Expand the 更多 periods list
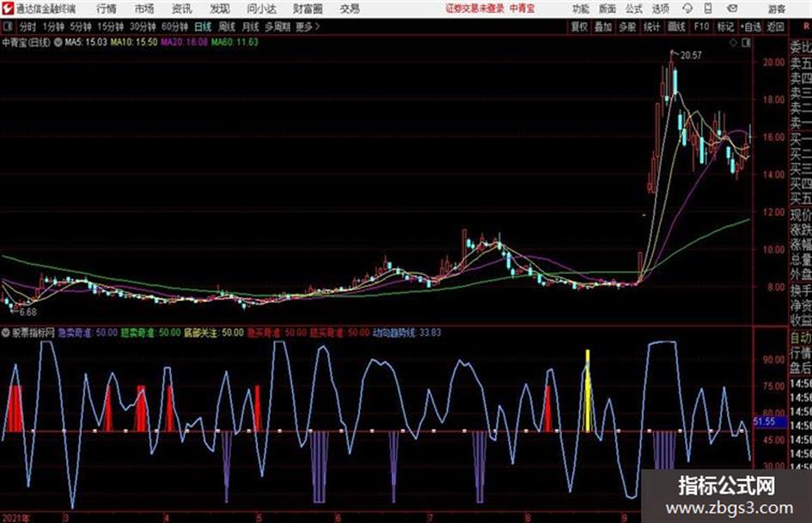Image resolution: width=812 pixels, height=523 pixels. [x=308, y=27]
